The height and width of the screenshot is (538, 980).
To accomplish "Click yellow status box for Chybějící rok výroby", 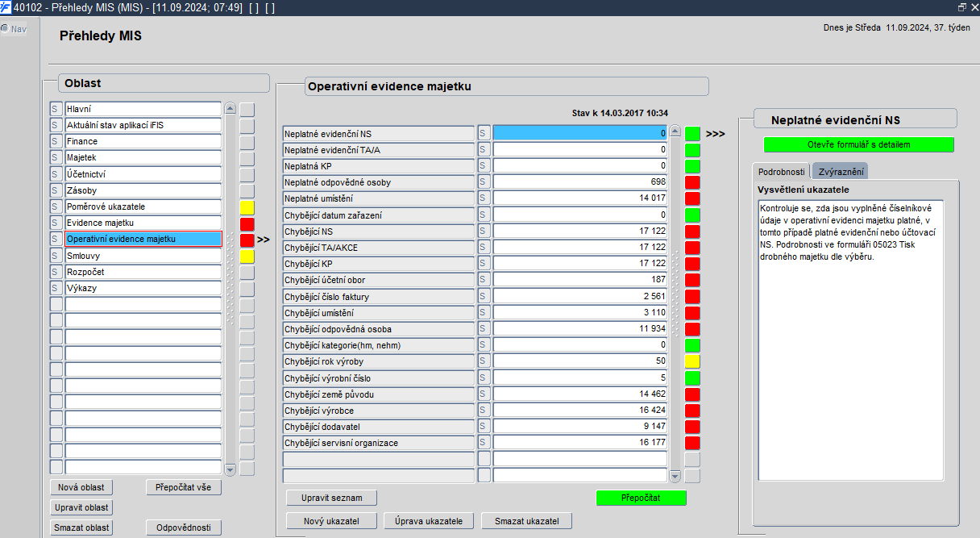I will 692,361.
